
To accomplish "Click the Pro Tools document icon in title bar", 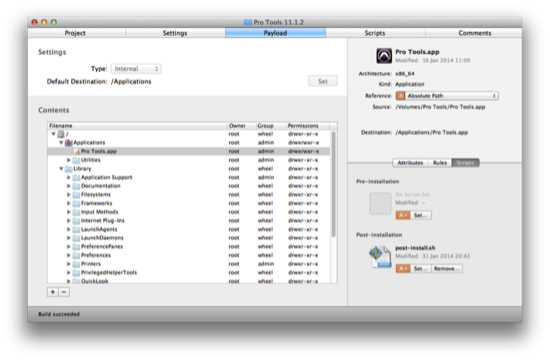I will click(248, 22).
